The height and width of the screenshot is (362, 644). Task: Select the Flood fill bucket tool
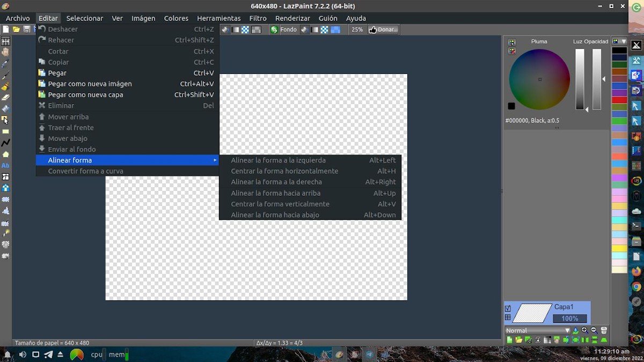coord(5,108)
